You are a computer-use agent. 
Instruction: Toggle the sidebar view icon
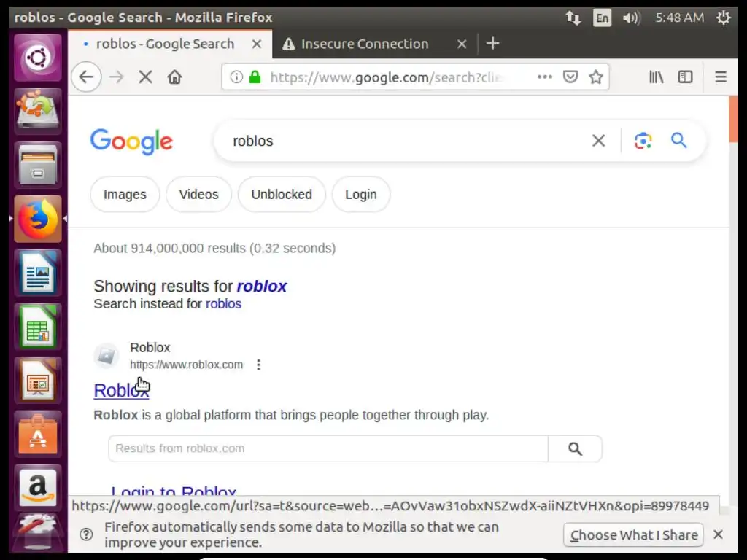click(x=685, y=77)
